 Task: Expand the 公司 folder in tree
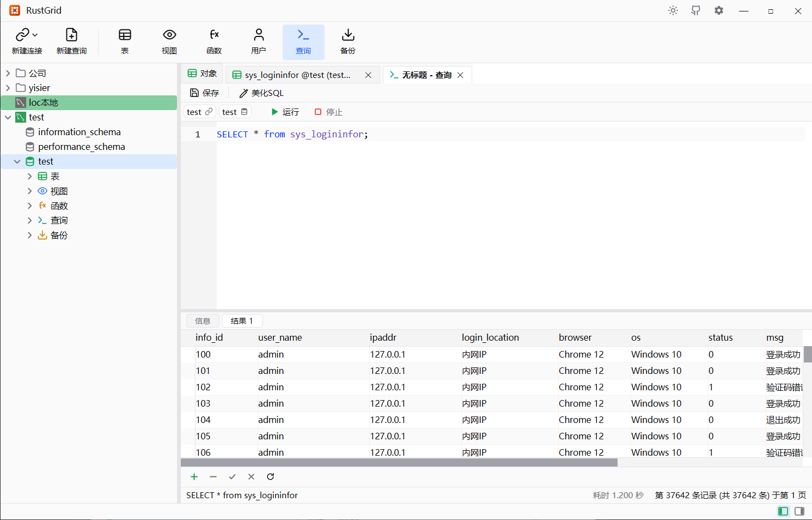click(x=8, y=73)
